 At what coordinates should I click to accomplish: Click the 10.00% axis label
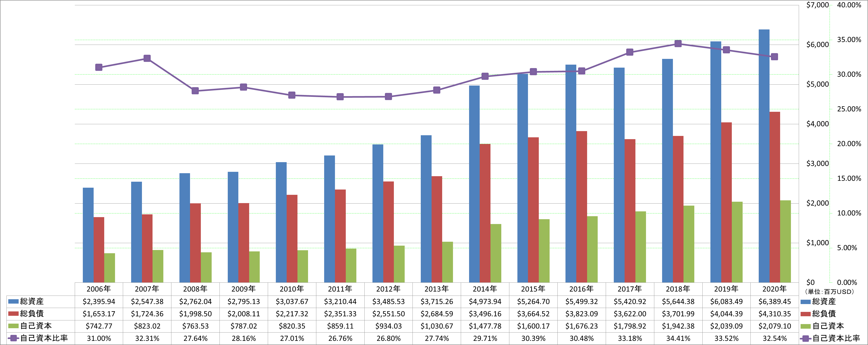(x=849, y=213)
